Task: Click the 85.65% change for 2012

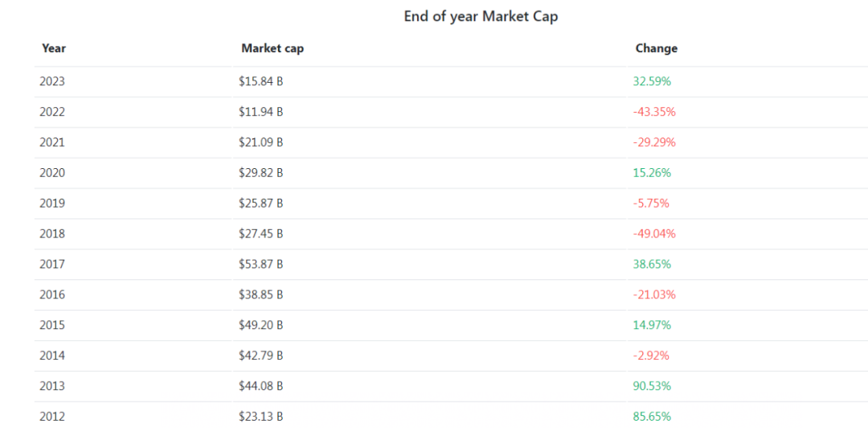Action: click(652, 417)
